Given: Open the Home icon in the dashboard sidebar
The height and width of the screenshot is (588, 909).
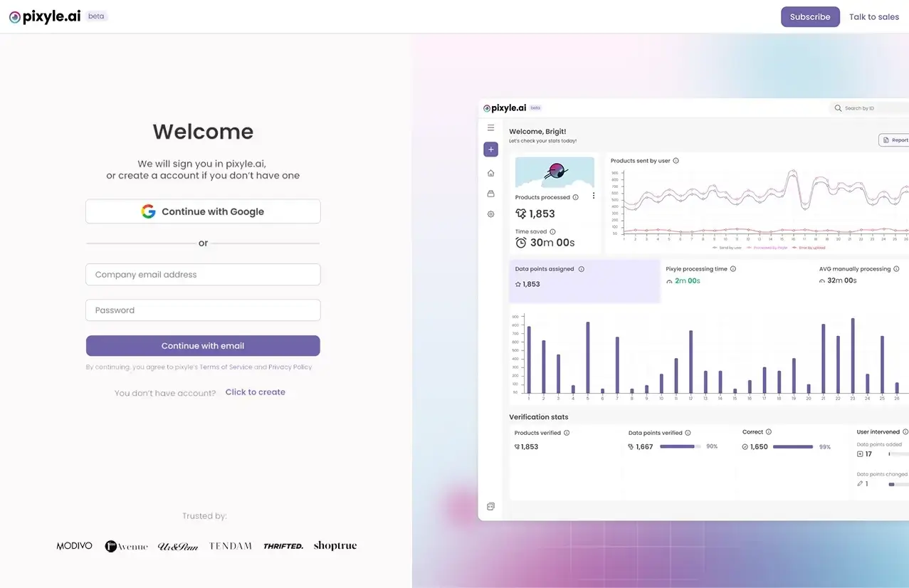Looking at the screenshot, I should tap(490, 173).
